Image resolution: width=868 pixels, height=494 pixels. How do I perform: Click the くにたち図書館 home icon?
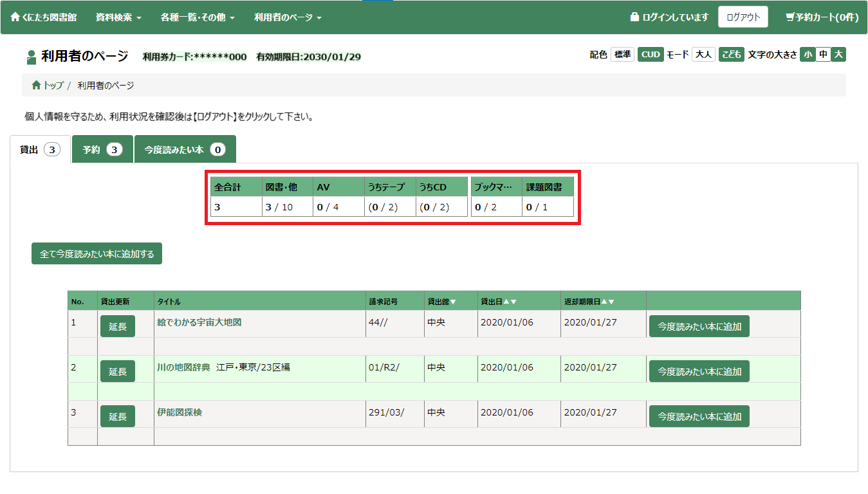pos(15,17)
